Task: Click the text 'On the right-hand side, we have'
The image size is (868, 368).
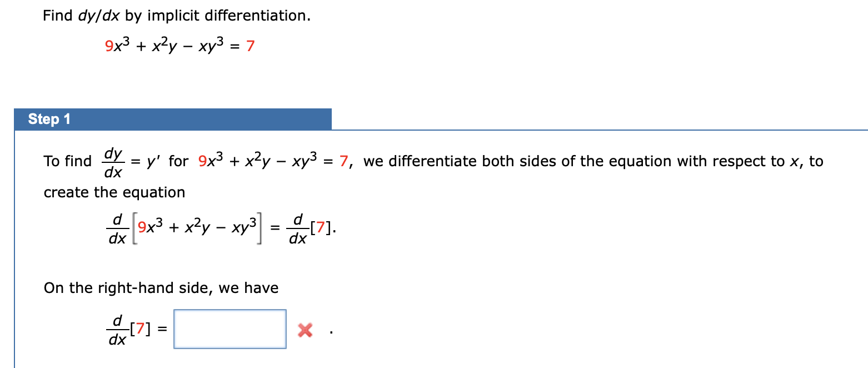Action: tap(161, 288)
